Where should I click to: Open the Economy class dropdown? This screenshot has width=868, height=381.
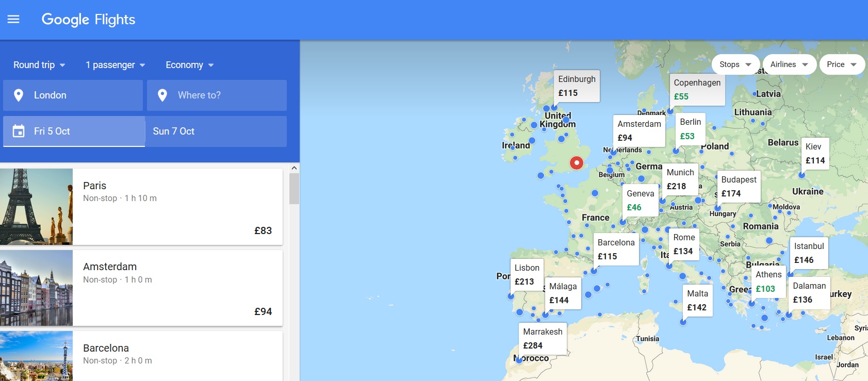tap(189, 65)
